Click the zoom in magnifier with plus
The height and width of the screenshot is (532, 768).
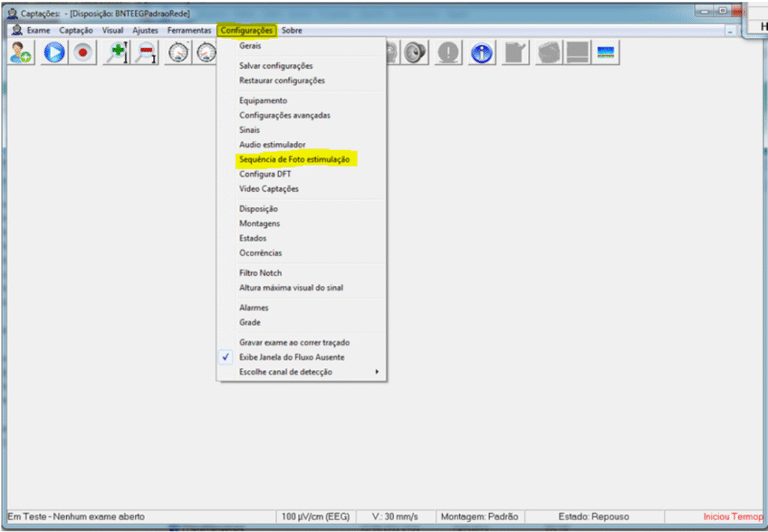(116, 52)
